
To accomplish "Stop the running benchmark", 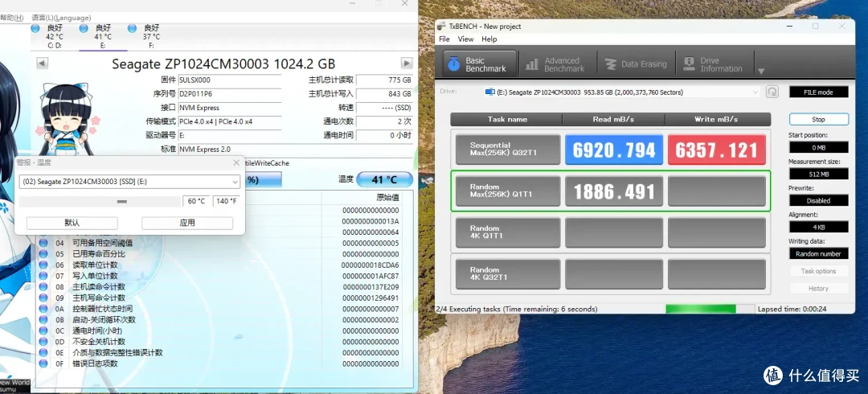I will click(818, 119).
